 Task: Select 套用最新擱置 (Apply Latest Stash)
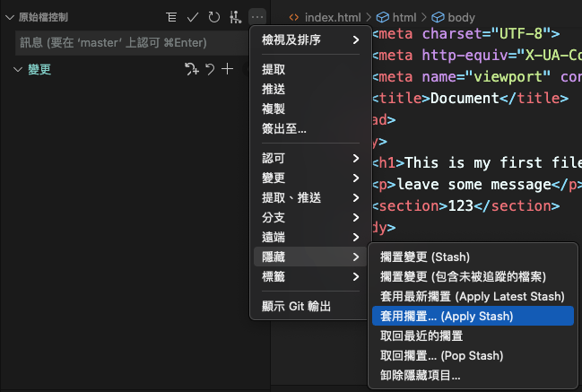(x=473, y=296)
